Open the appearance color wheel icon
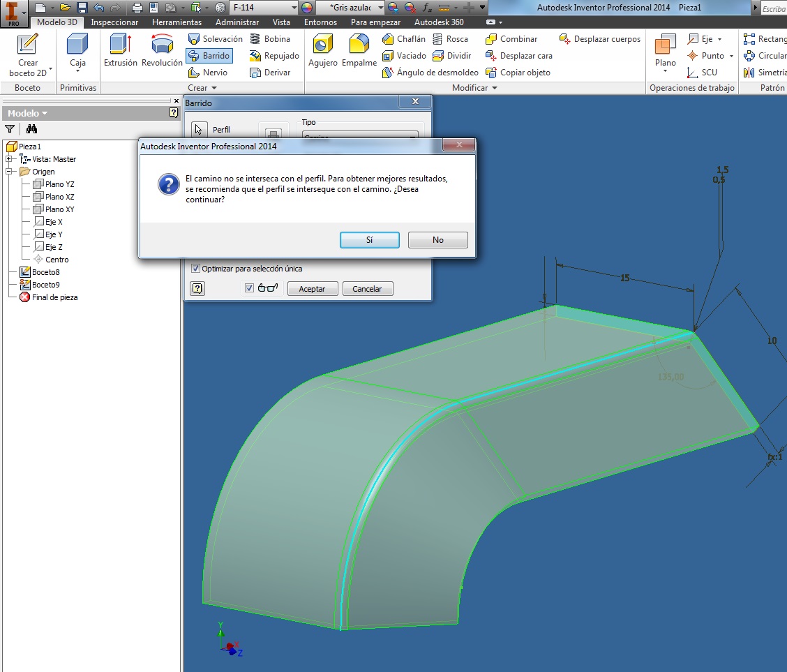787x672 pixels. [x=307, y=8]
